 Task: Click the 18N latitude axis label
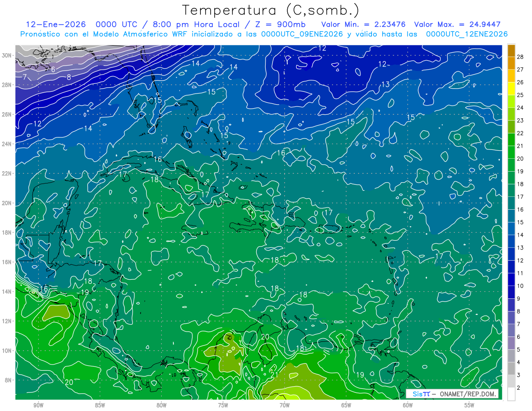[8, 232]
